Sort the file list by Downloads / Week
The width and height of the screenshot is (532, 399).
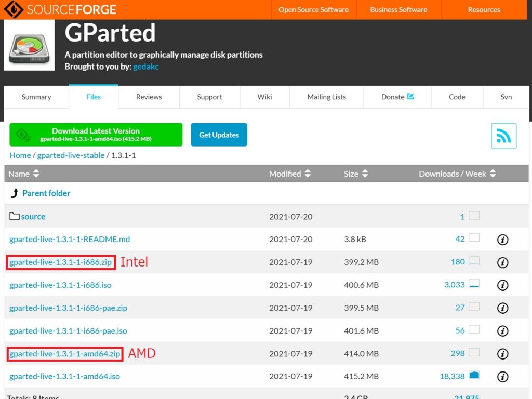457,174
